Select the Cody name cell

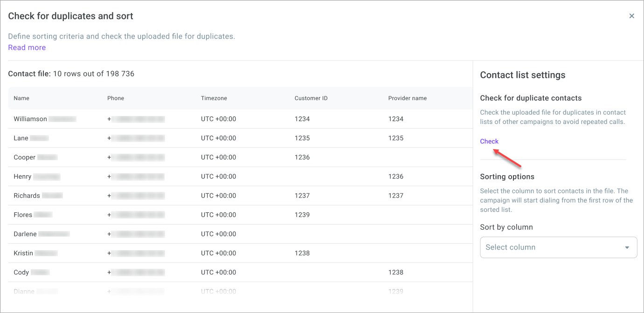(31, 272)
